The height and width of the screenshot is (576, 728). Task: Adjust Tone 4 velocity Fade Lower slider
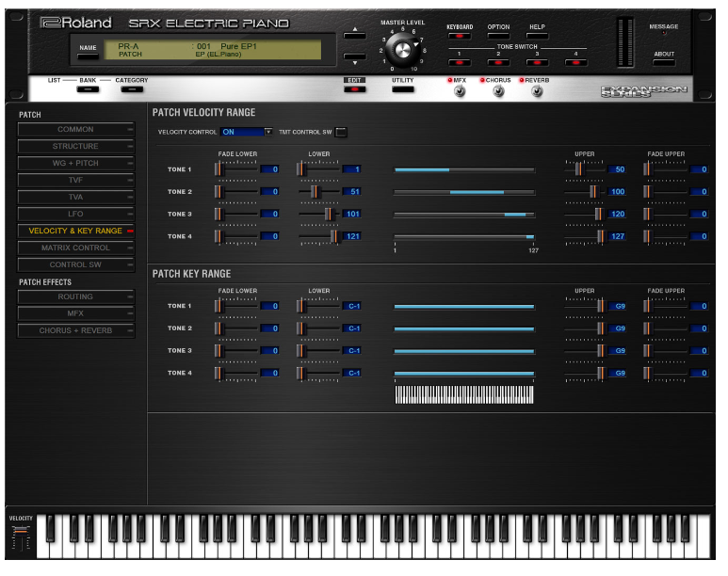(x=218, y=236)
